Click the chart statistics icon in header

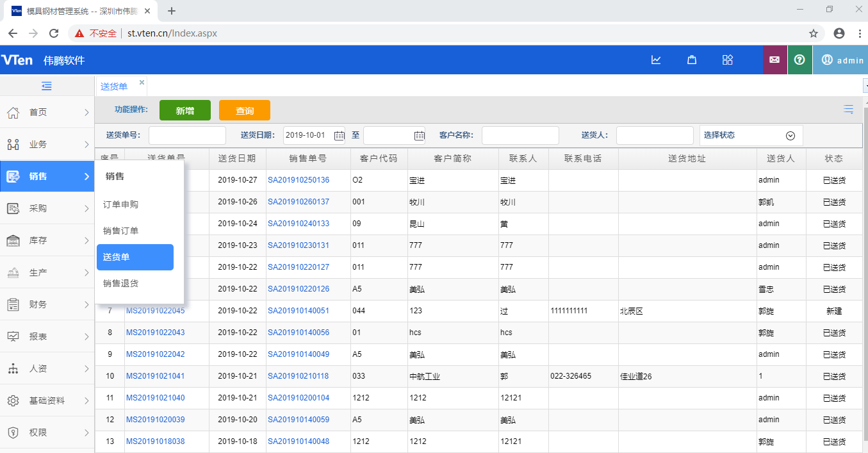point(656,60)
